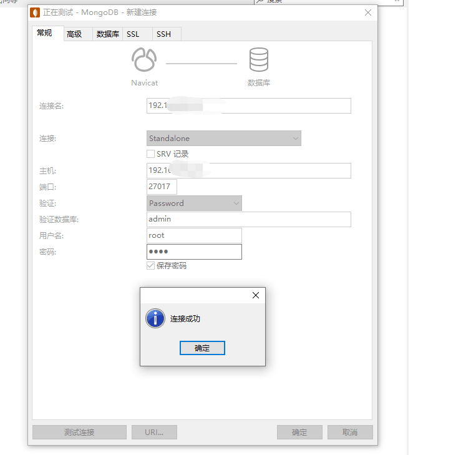
Task: Click the port field showing 27017
Action: (162, 187)
